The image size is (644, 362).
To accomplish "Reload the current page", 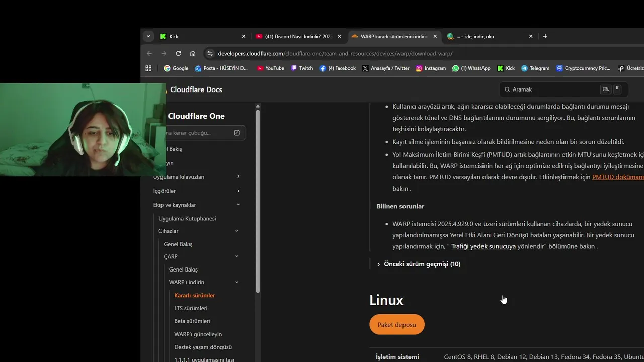I will pyautogui.click(x=178, y=53).
